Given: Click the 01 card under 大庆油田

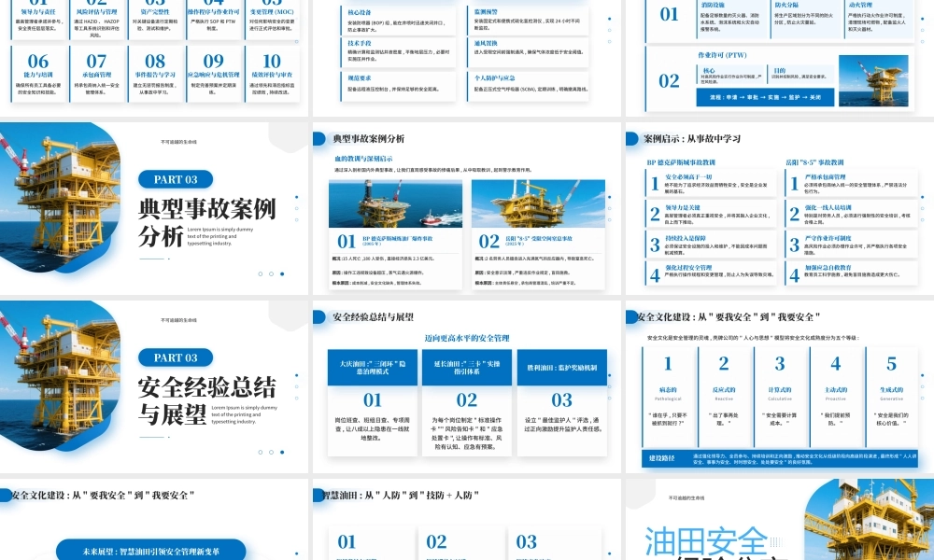Looking at the screenshot, I should pos(373,421).
